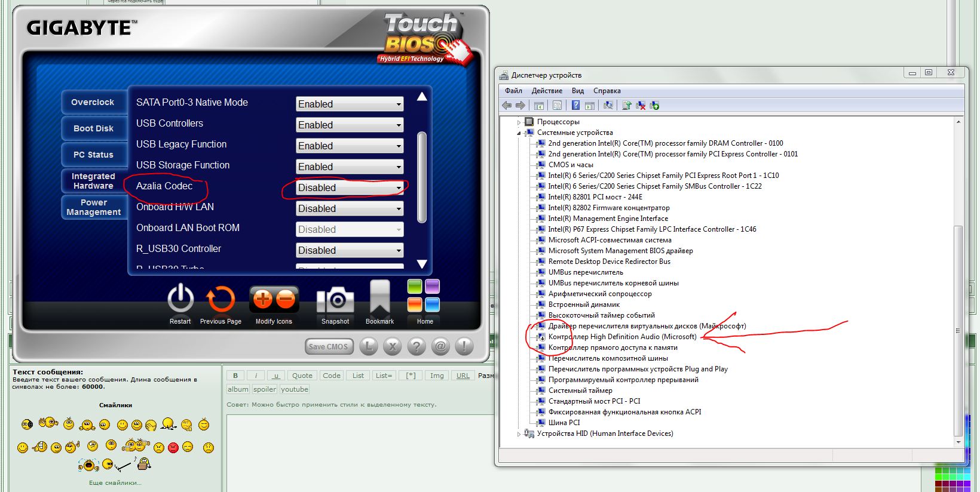
Task: Select Контроллер High Definition Audio device
Action: 622,337
